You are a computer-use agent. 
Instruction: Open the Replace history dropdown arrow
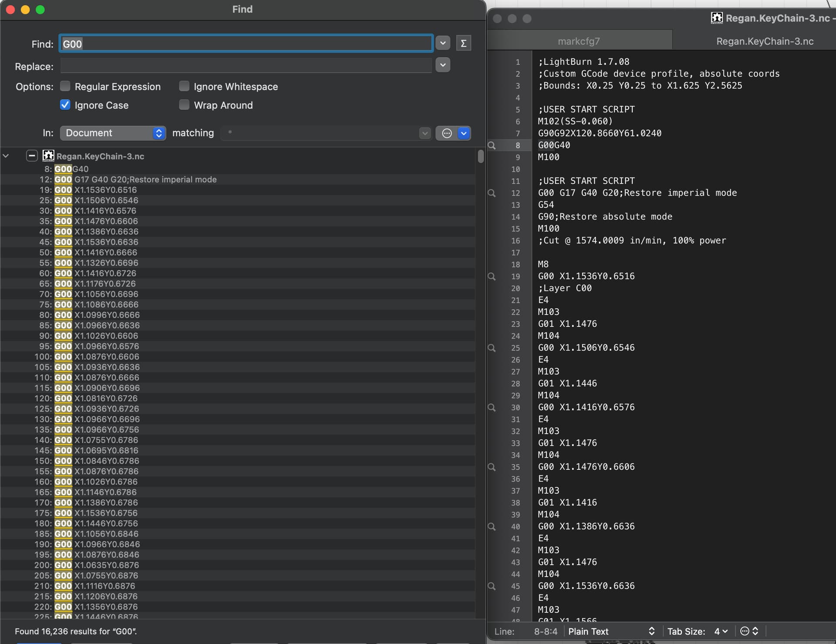tap(443, 65)
